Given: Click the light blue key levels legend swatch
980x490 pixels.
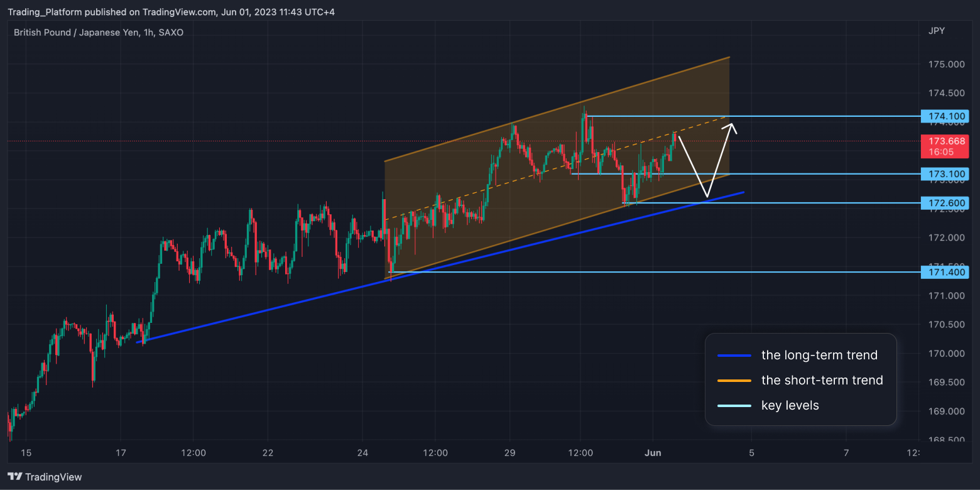Looking at the screenshot, I should click(734, 406).
